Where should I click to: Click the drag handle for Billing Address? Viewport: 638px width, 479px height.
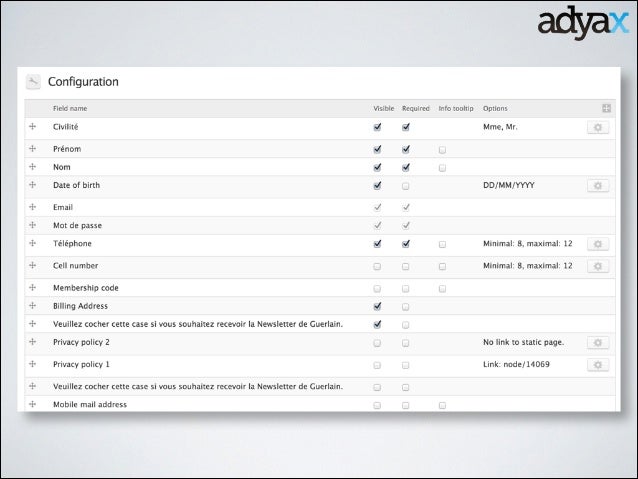[32, 306]
